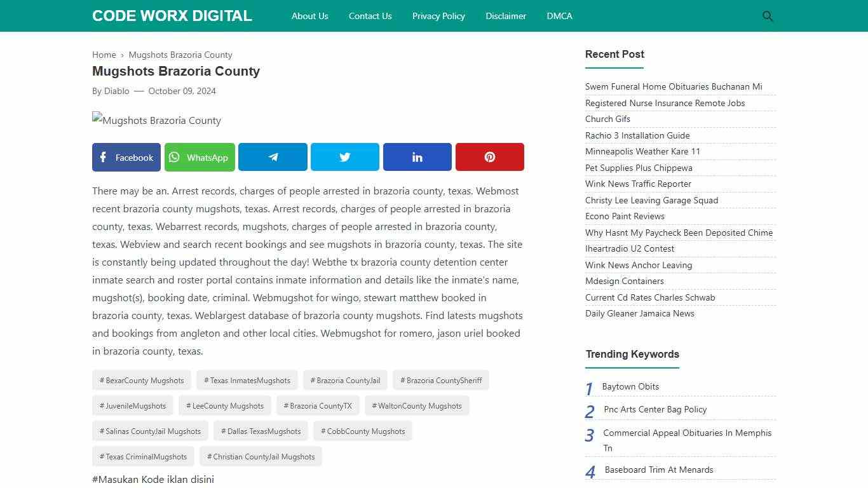Screen dimensions: 868x488
Task: Pin the post using the Pinterest button
Action: 489,157
